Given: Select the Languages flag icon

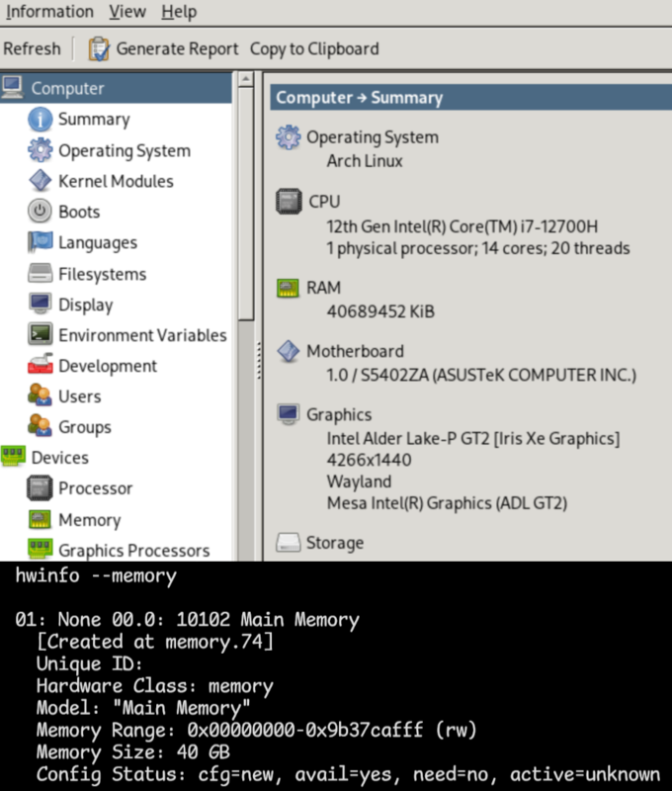Looking at the screenshot, I should coord(40,242).
